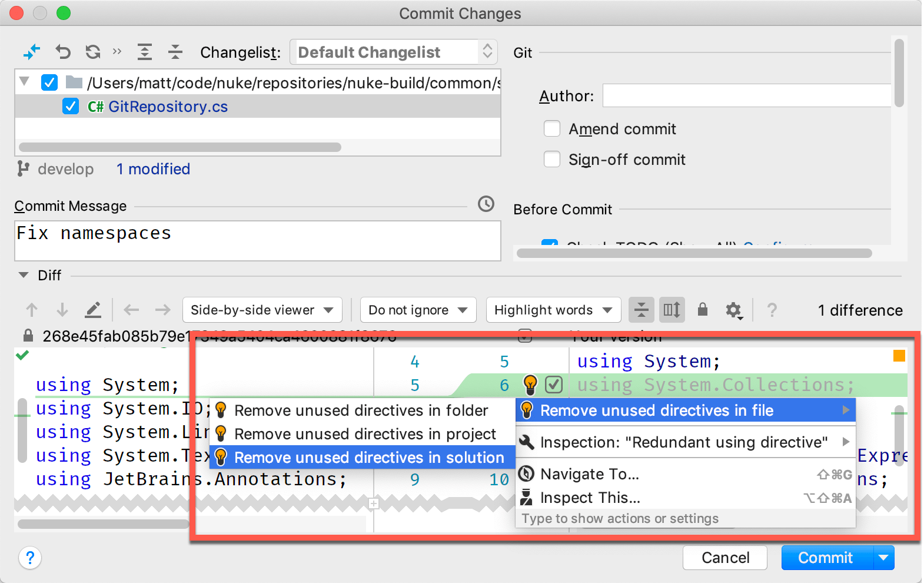Click the synchronize scrolling icon

pyautogui.click(x=672, y=310)
